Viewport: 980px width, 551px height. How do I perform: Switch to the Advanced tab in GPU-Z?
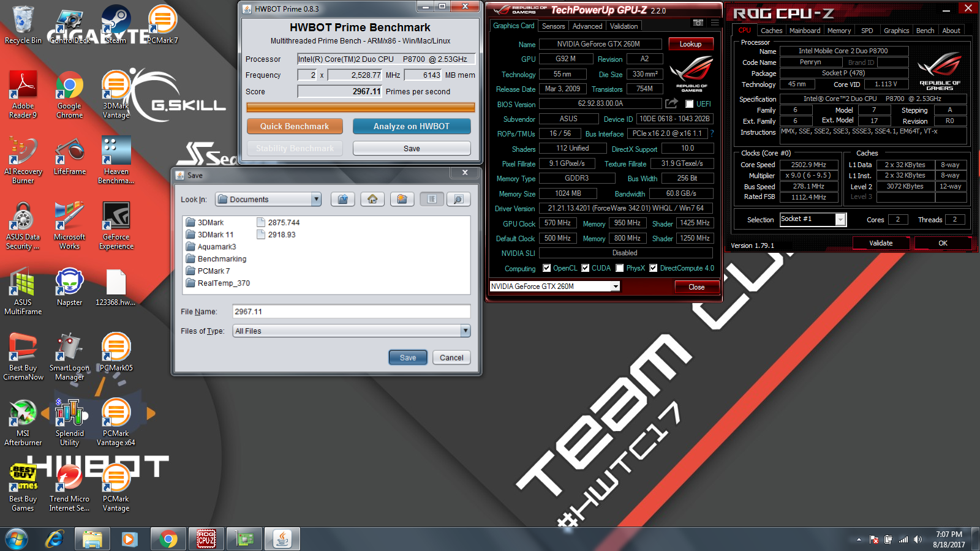point(587,26)
